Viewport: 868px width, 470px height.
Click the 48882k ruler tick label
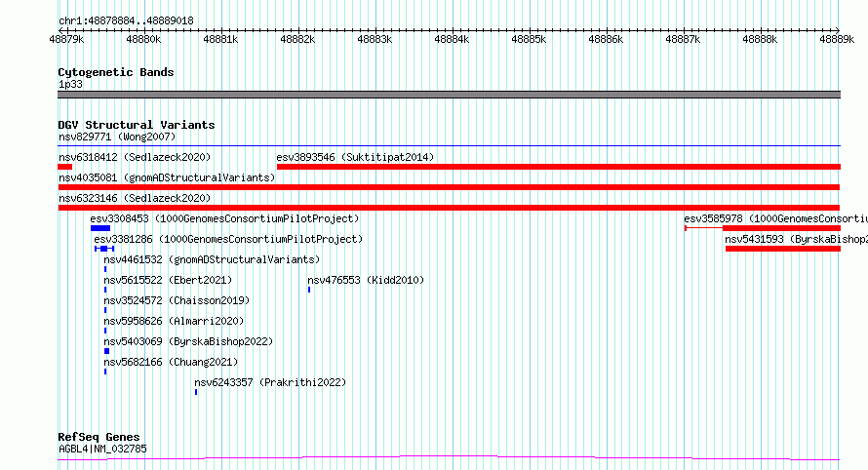pyautogui.click(x=297, y=39)
